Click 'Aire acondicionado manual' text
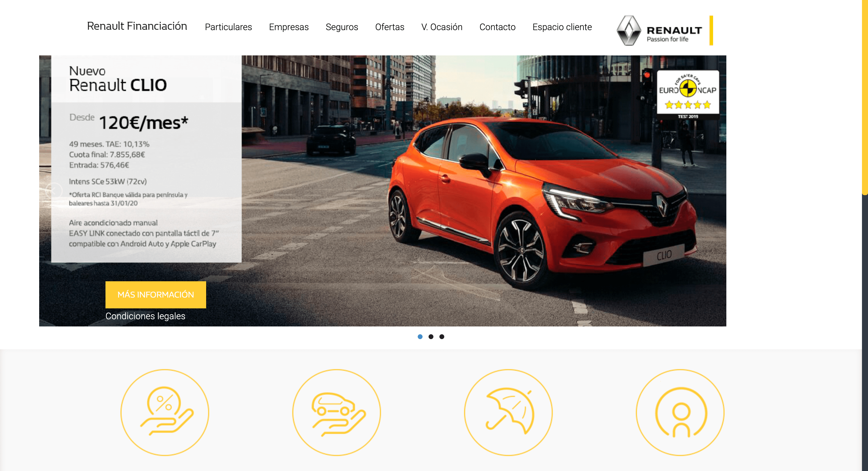Screen dimensions: 868x471 [113, 223]
